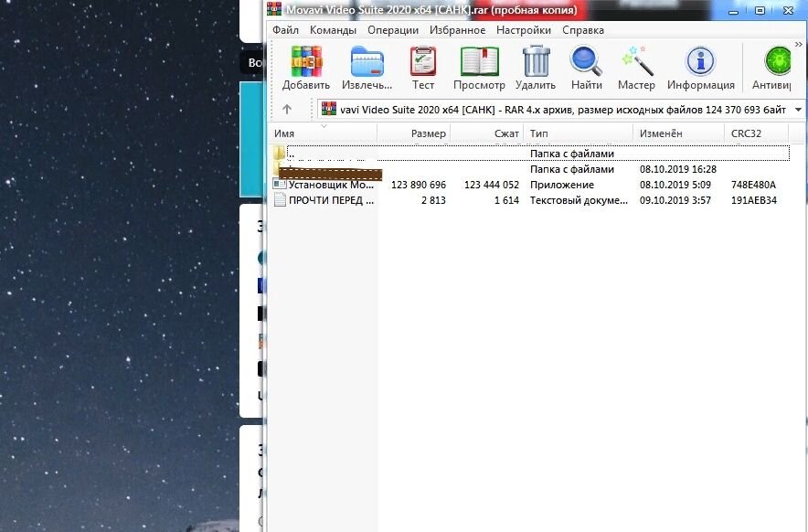The height and width of the screenshot is (532, 808).
Task: Expand more toolbar buttons chevron
Action: 798,45
